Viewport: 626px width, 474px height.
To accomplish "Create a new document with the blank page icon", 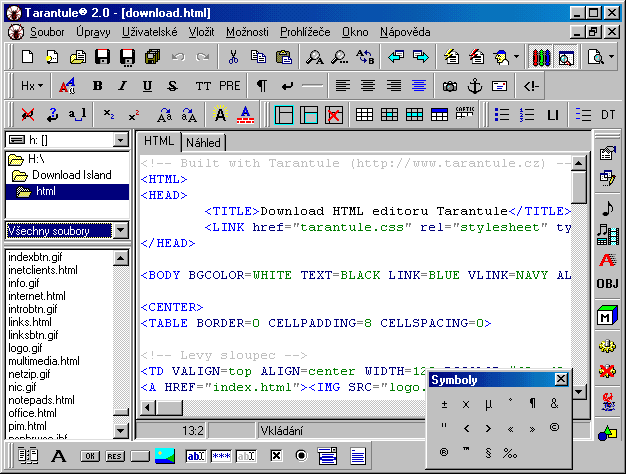I will coord(27,57).
